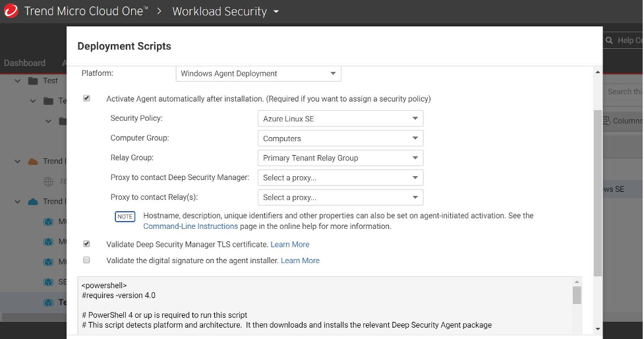Open the Security Policy dropdown
644x339 pixels.
[340, 119]
